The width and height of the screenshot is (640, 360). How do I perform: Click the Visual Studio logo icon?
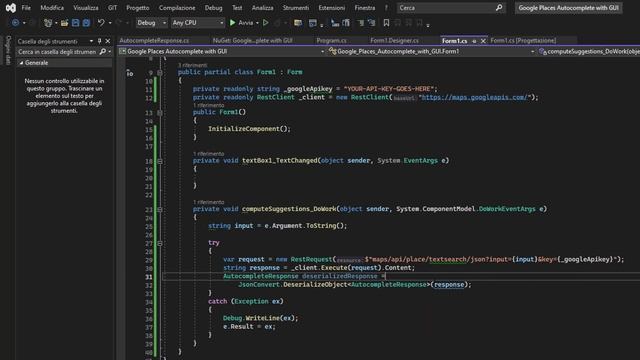pyautogui.click(x=11, y=8)
